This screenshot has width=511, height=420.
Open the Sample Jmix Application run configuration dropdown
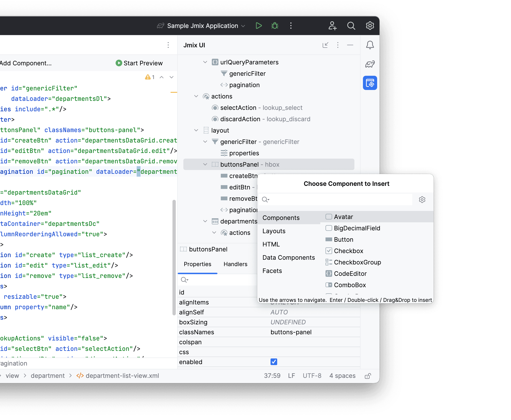click(201, 26)
